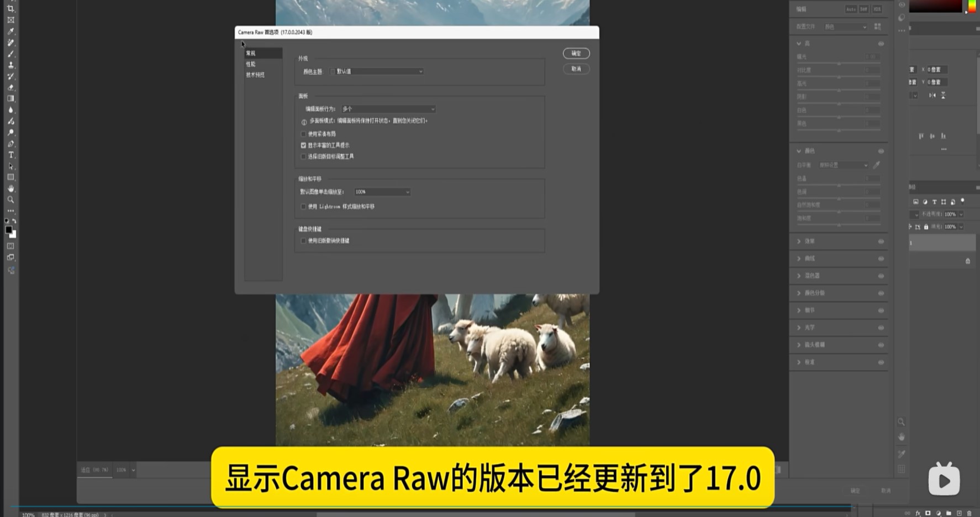Select the '常规' general preferences category

(x=264, y=53)
